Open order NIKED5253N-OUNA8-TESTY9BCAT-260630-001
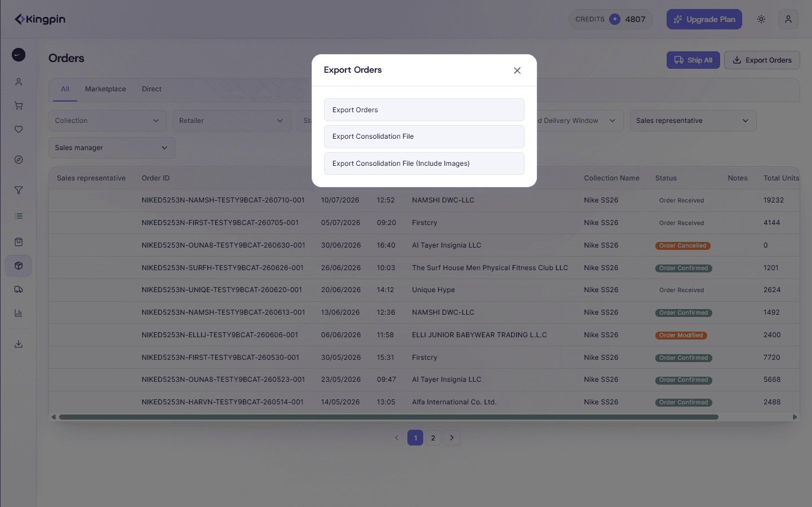The height and width of the screenshot is (507, 812). pos(223,245)
